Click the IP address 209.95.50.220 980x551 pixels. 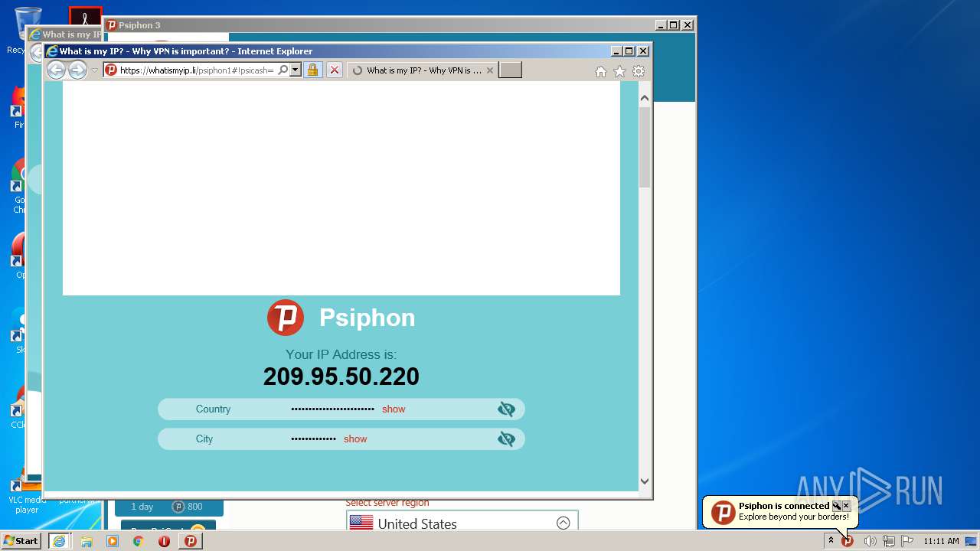click(x=341, y=377)
